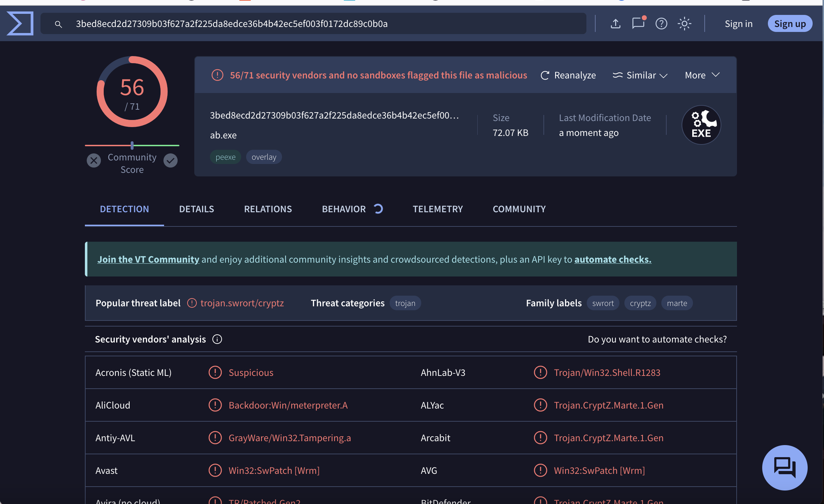
Task: Click the Reanalyze button
Action: pyautogui.click(x=568, y=75)
